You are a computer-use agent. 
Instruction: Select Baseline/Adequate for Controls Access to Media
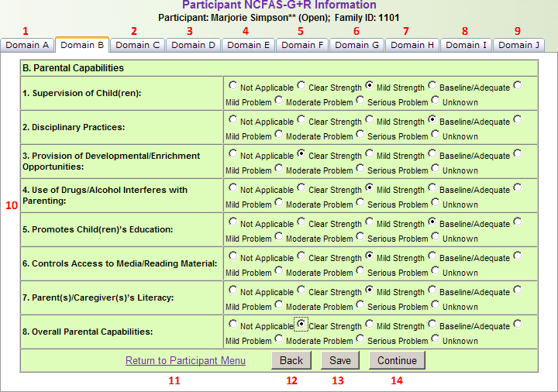click(432, 256)
